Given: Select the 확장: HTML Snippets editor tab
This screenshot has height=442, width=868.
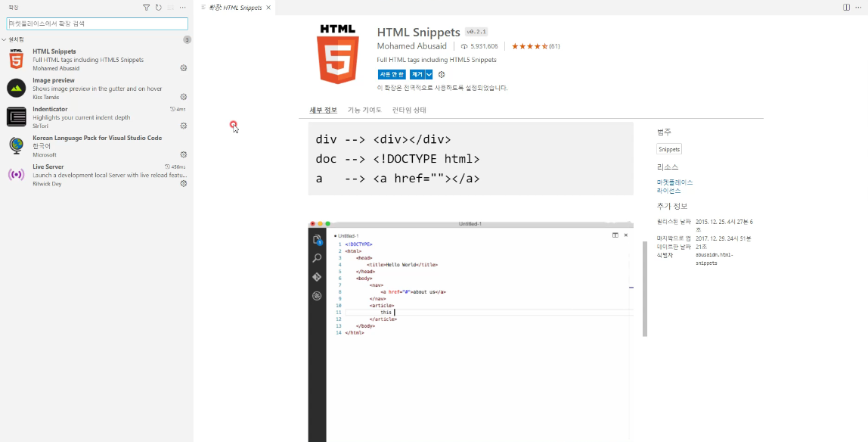Looking at the screenshot, I should click(235, 8).
